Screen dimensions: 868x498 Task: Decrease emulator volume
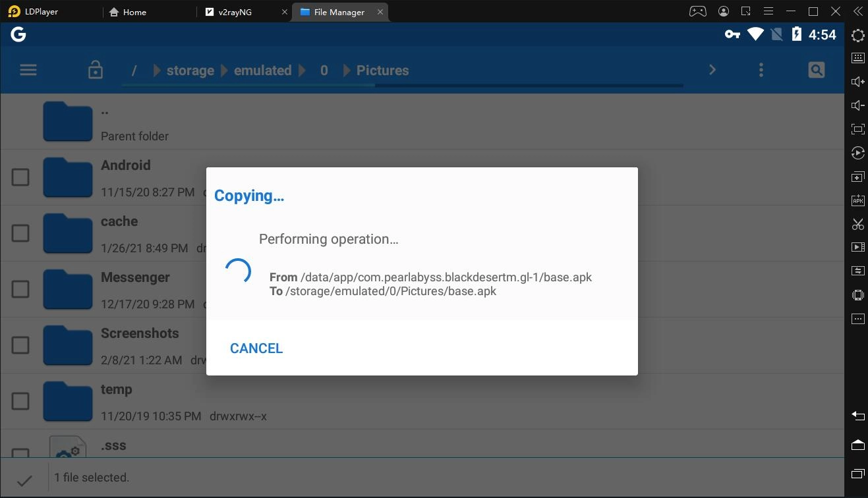857,105
